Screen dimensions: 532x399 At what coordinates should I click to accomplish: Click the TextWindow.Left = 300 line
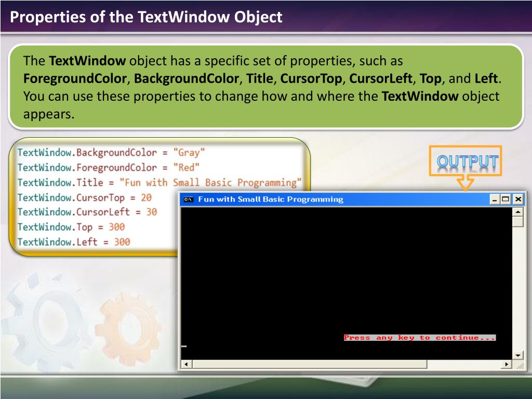coord(74,242)
